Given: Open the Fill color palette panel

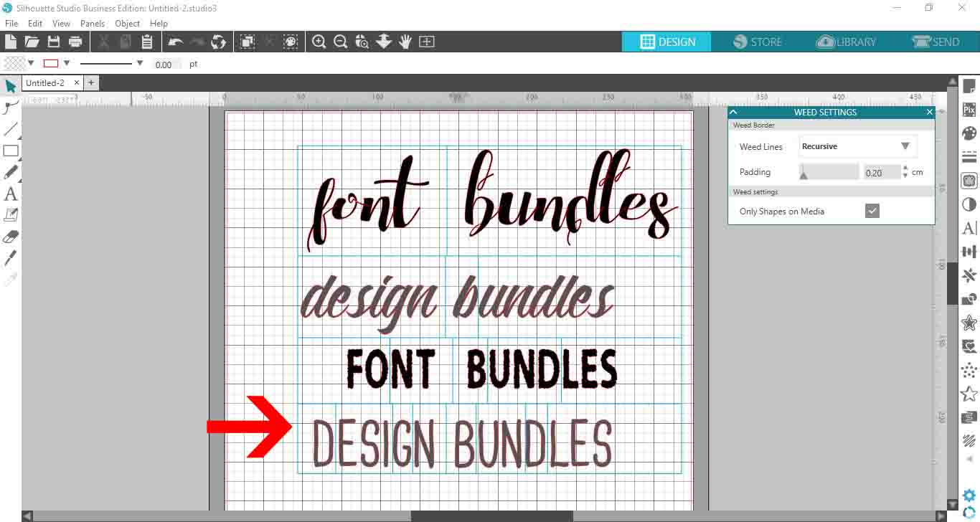Looking at the screenshot, I should click(969, 133).
